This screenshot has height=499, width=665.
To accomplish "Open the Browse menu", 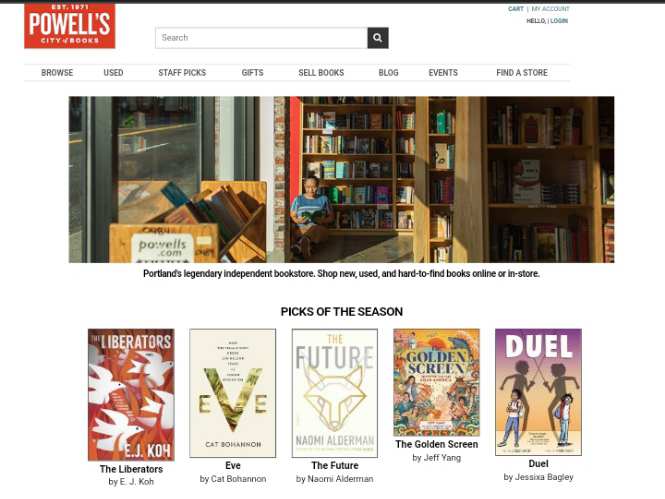I will (x=57, y=73).
